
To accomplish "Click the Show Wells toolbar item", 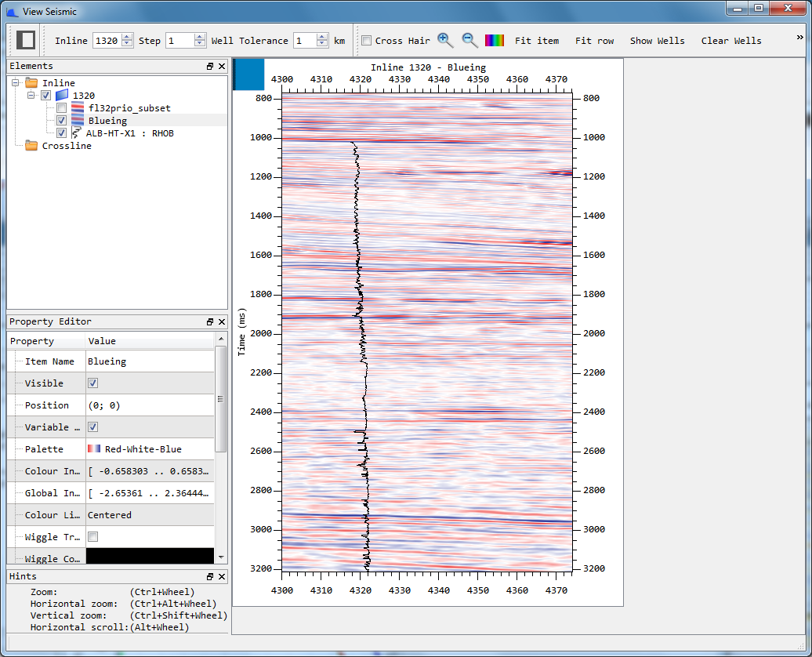I will coord(658,40).
